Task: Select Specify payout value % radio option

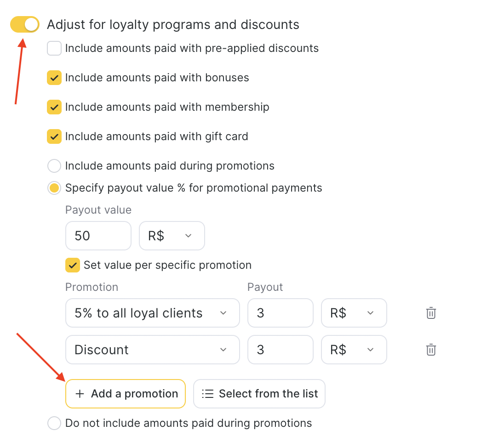Action: coord(54,188)
